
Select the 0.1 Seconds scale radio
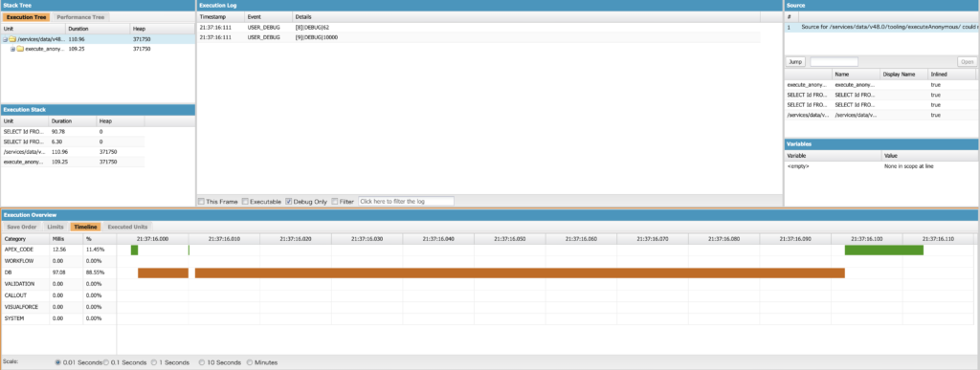(x=106, y=362)
